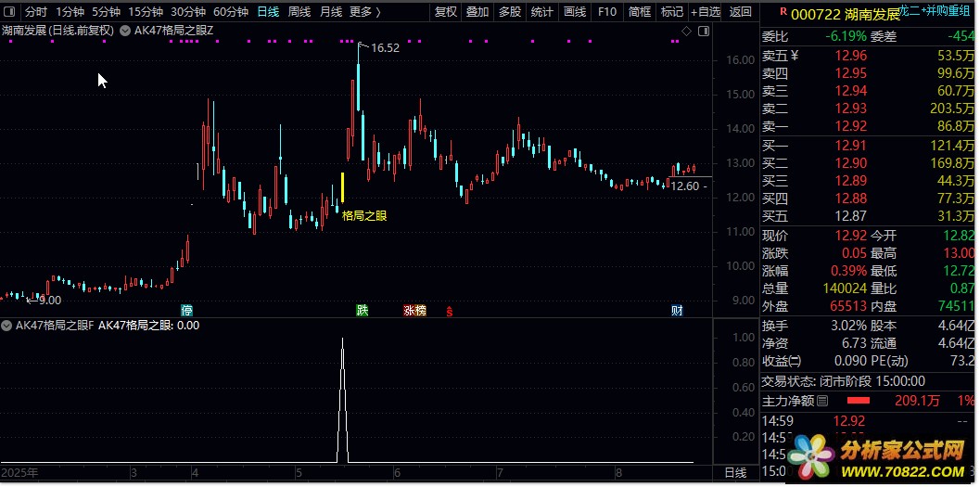Viewport: 980px width, 487px height.
Task: Click the diamond icon atop chart
Action: tap(686, 31)
